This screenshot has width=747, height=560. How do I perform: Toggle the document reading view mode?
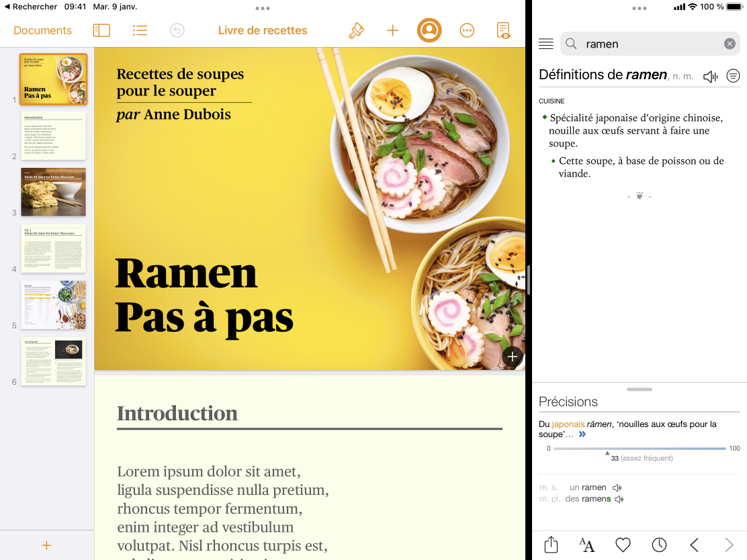502,30
